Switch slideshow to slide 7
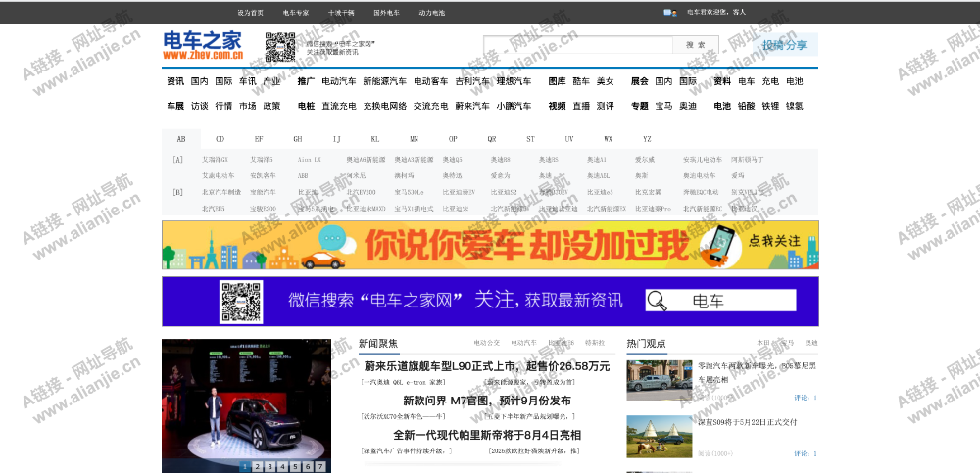Screen dimensions: 980x473 coord(320,466)
